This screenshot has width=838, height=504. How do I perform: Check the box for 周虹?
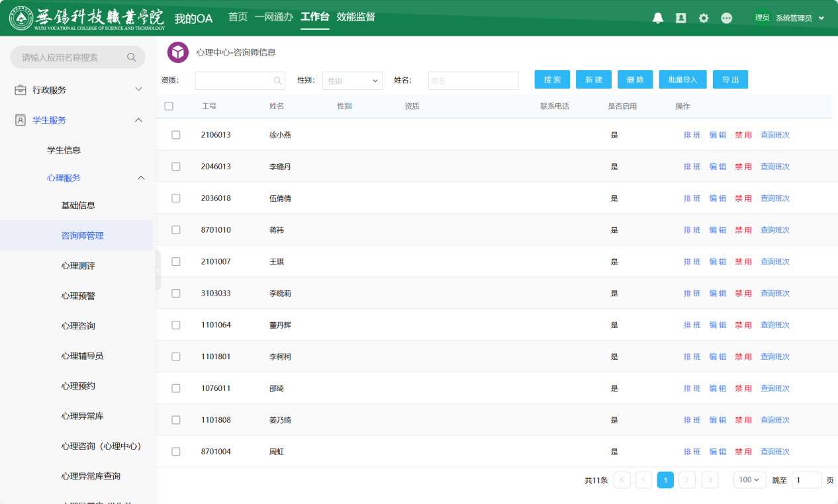(x=176, y=452)
